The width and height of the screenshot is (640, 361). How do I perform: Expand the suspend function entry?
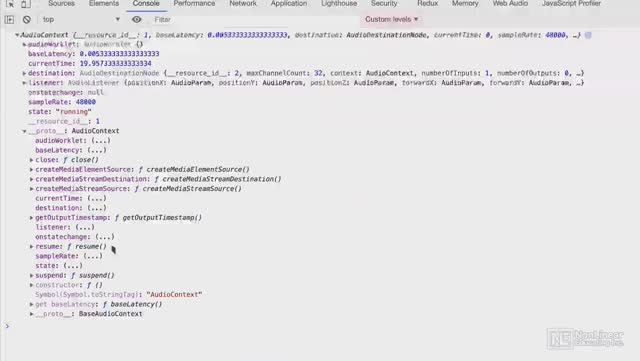[x=31, y=276]
